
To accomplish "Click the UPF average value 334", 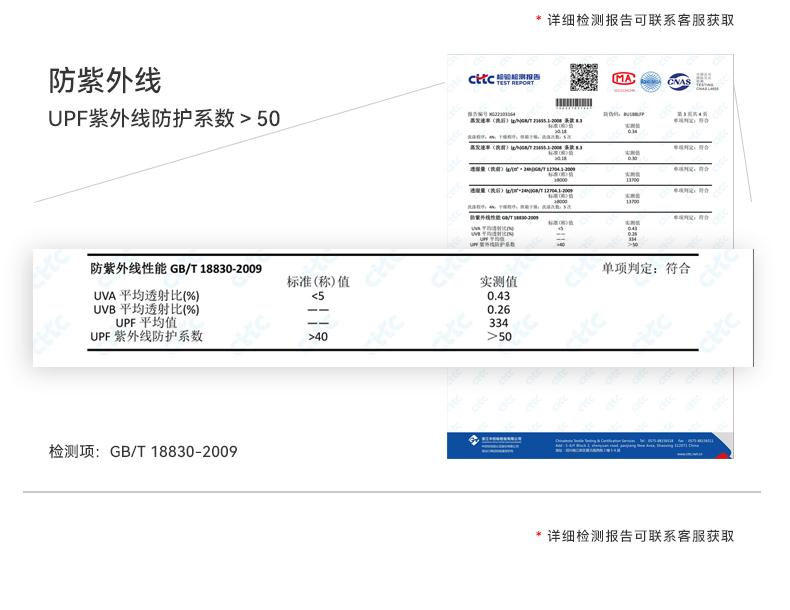I will [498, 324].
